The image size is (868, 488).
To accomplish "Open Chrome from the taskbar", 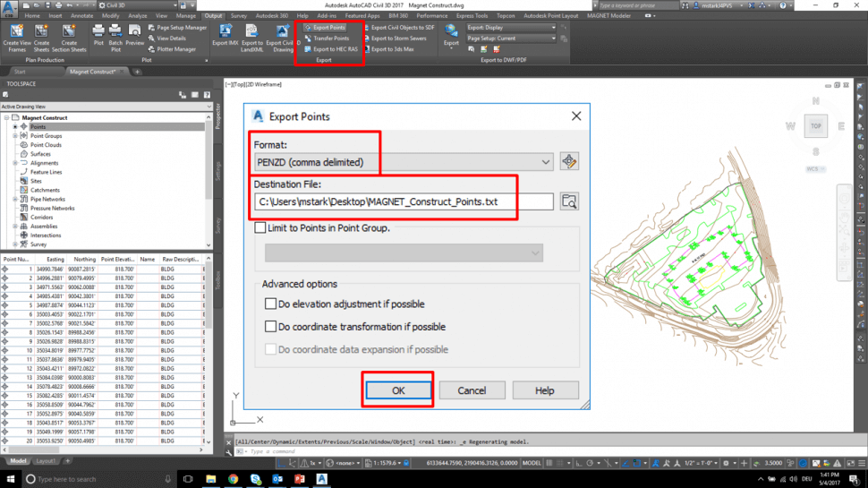I will coord(233,478).
